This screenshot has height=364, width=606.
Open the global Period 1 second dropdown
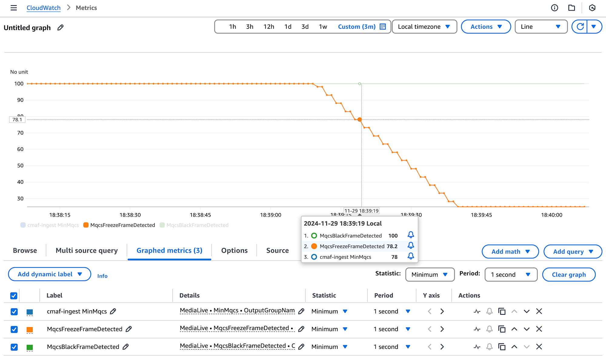coord(511,274)
